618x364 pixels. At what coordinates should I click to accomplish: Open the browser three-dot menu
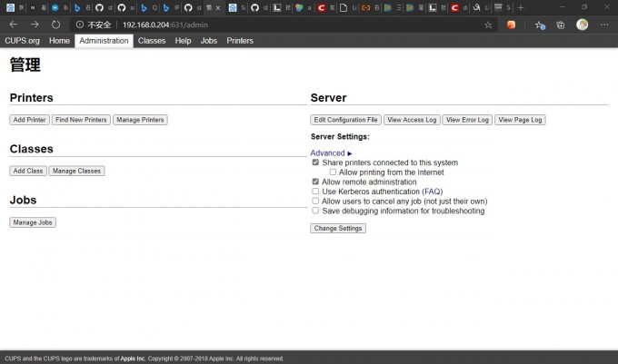603,25
